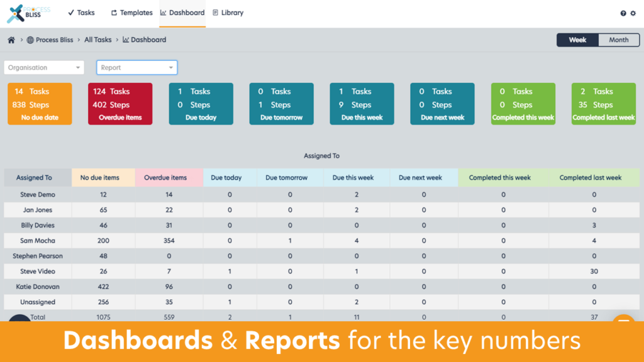This screenshot has height=362, width=644.
Task: Open the Templates tab
Action: (x=131, y=13)
